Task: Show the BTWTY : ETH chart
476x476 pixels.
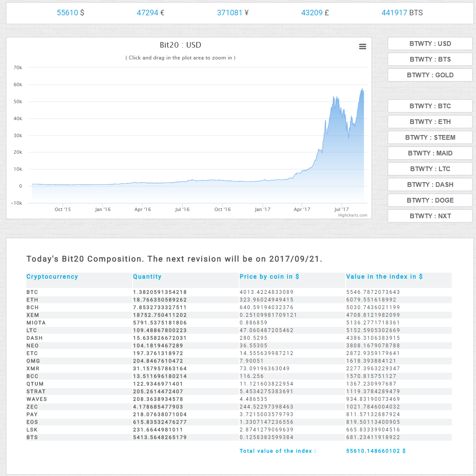Action: (x=430, y=122)
